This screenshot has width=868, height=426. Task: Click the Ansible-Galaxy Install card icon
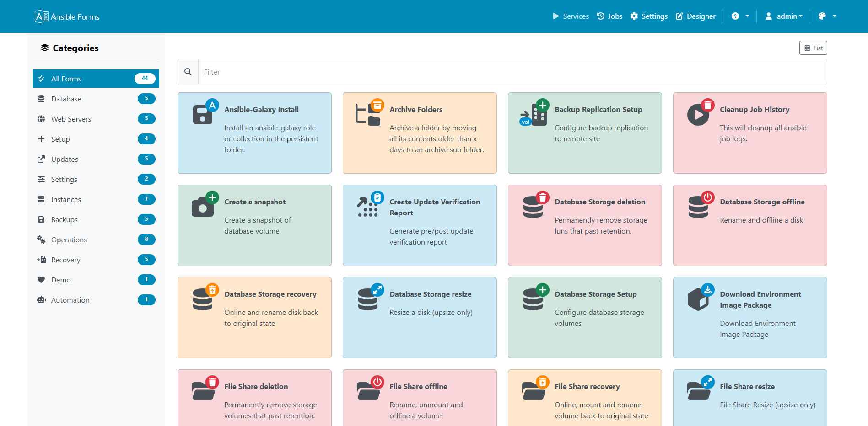pos(204,113)
